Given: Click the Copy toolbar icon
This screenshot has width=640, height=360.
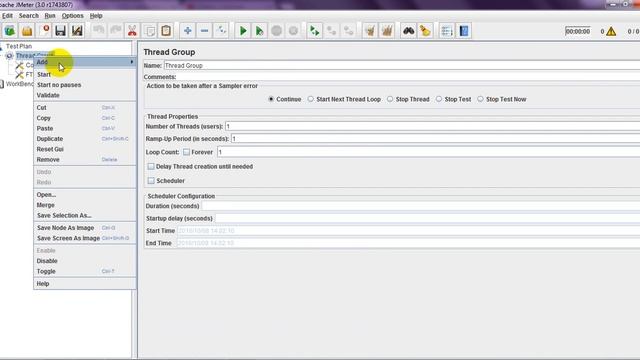Looking at the screenshot, I should pyautogui.click(x=149, y=31).
